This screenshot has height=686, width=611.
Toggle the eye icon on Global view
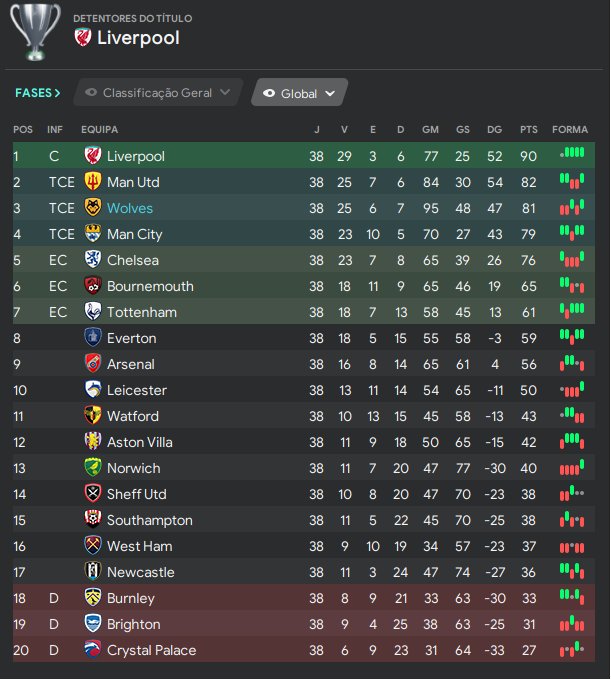[x=268, y=94]
